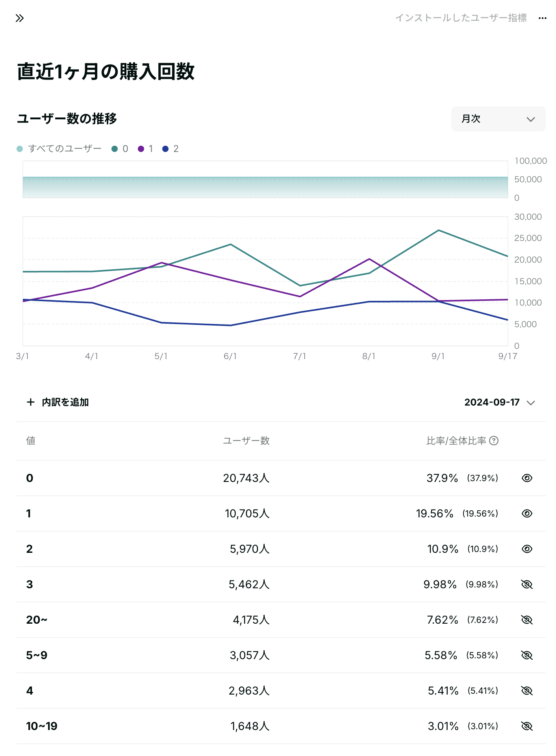Click the 3.01% ratio value
The image size is (556, 756).
pos(443,726)
